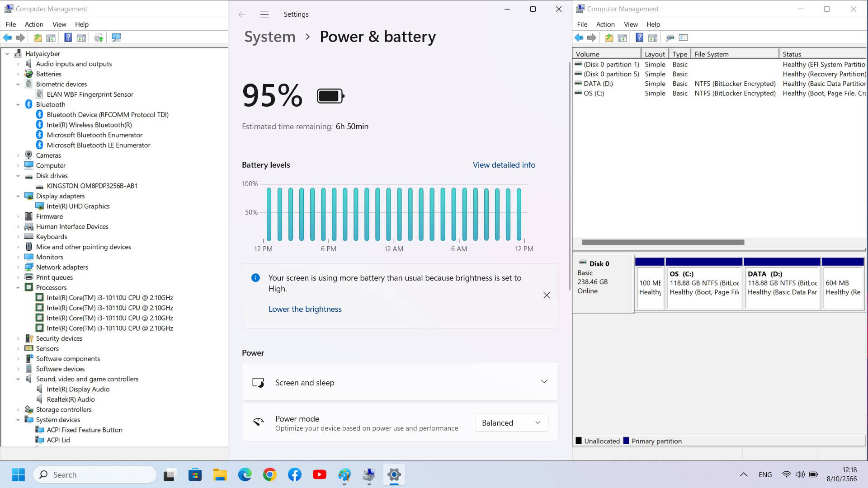Open Settings hamburger navigation menu

tap(264, 14)
